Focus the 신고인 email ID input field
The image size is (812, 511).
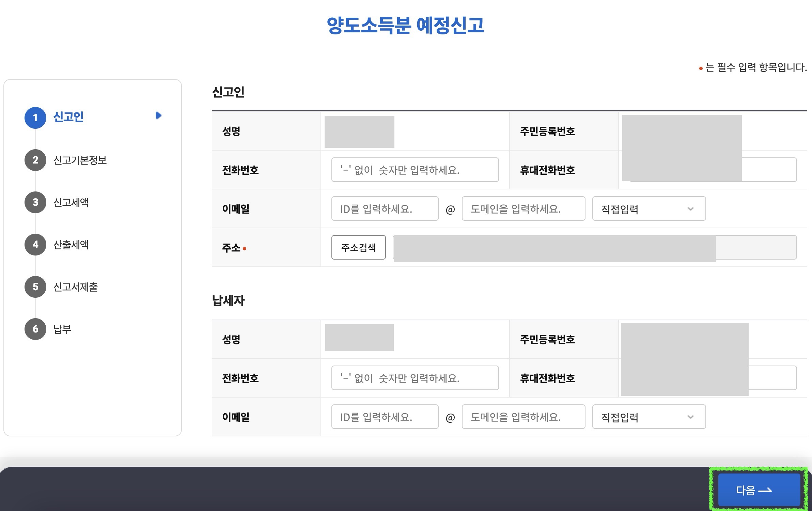tap(385, 208)
